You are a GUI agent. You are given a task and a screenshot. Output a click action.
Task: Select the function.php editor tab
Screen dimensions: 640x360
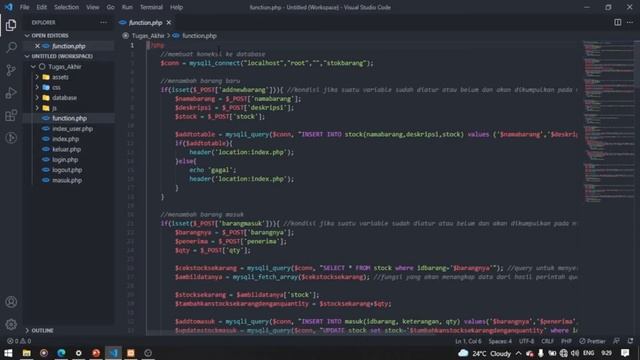point(145,22)
